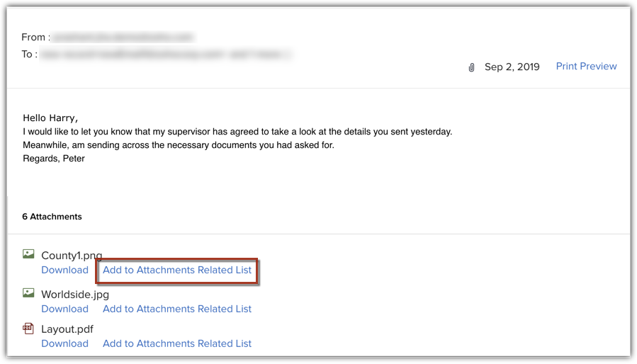Viewport: 637px width, 364px height.
Task: Download the Worldside.jpg attachment
Action: 64,309
